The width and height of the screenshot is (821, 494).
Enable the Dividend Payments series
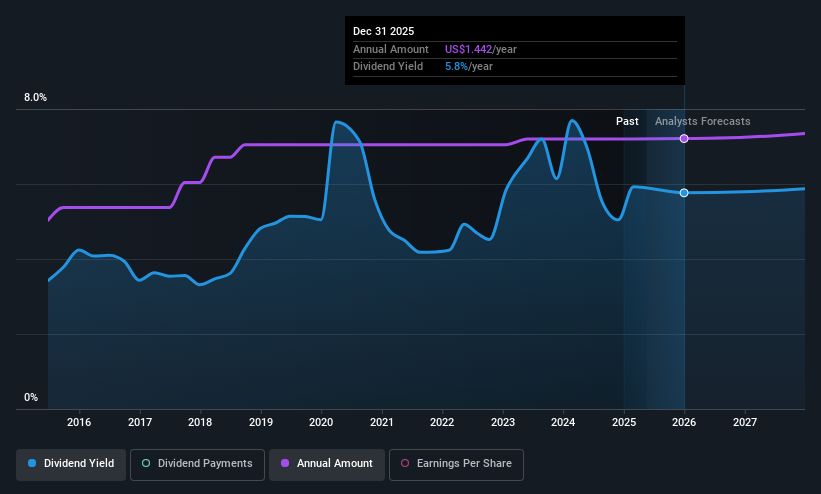197,464
